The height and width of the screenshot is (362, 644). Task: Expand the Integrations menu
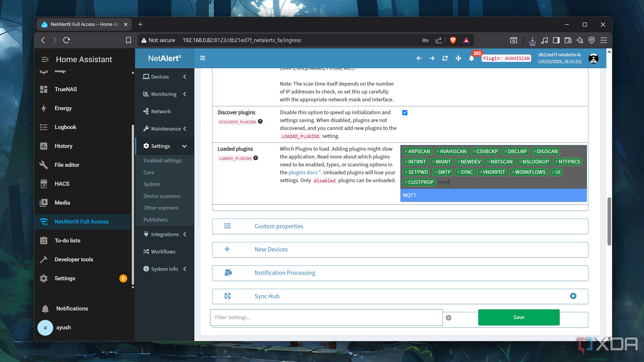tap(165, 234)
